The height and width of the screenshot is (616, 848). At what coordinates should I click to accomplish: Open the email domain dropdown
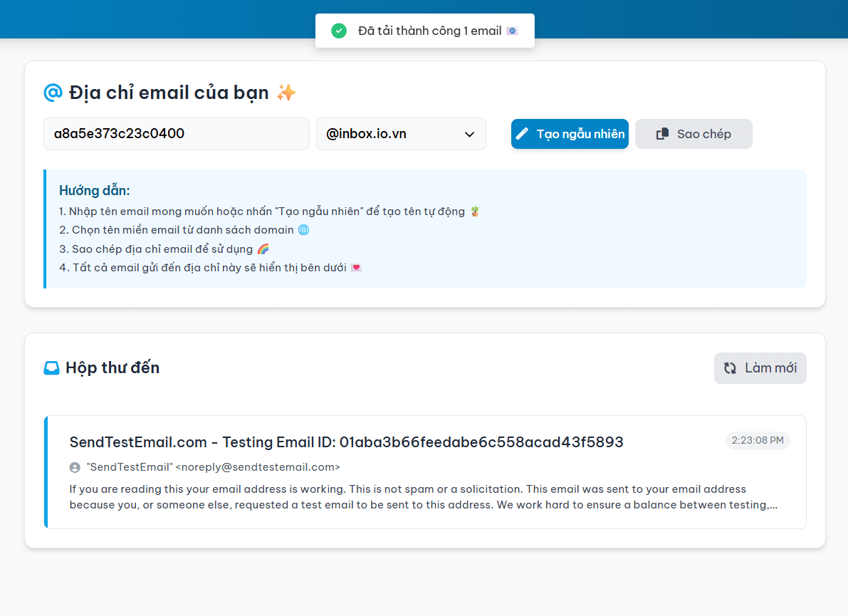point(401,133)
